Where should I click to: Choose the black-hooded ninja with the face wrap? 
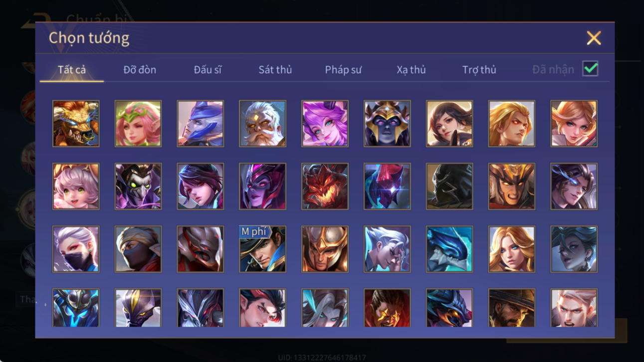click(138, 249)
